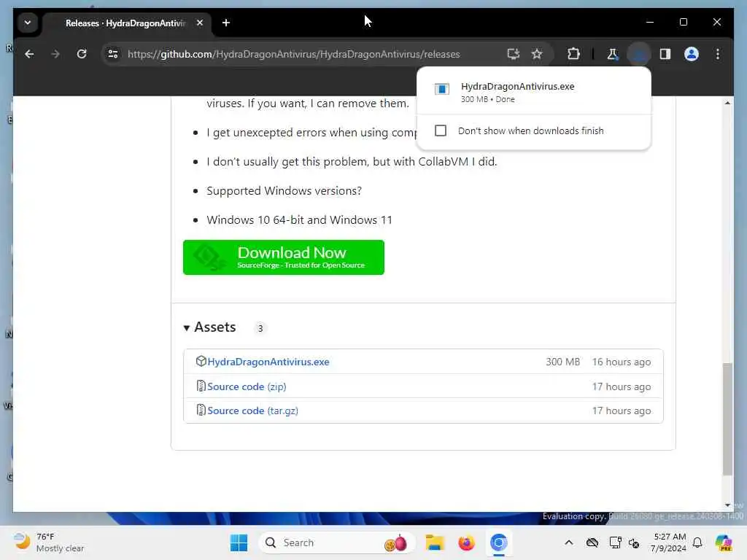Open the clock showing 5:27 AM
This screenshot has height=560, width=747.
click(668, 542)
